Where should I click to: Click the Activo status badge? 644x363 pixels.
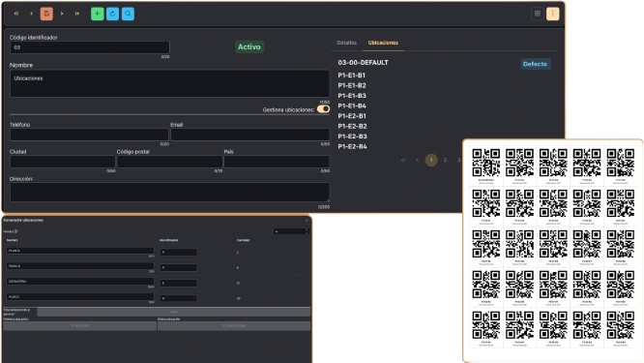point(249,46)
